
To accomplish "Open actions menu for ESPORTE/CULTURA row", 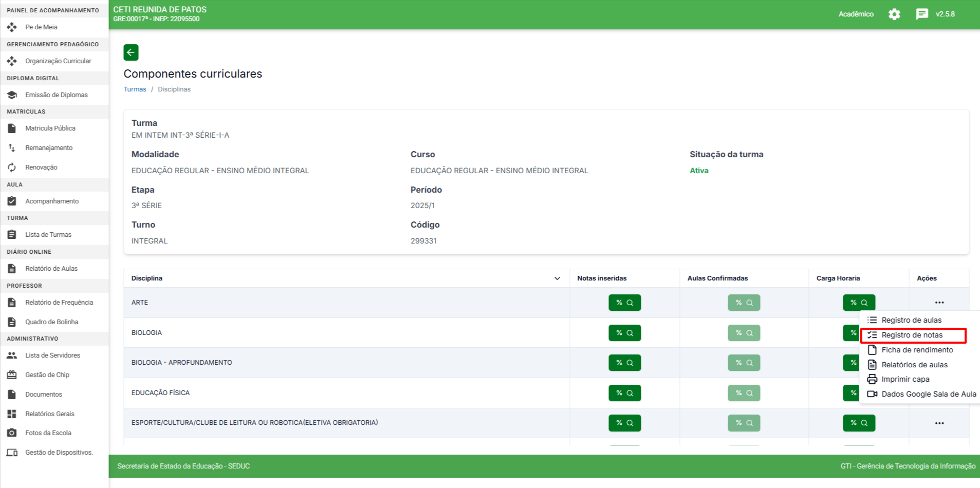I will click(x=939, y=423).
